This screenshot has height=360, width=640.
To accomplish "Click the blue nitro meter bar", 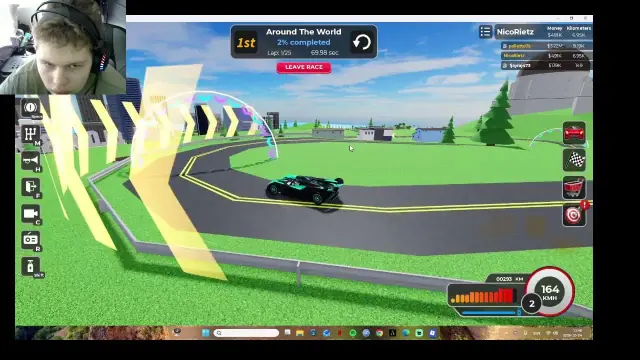I will [490, 313].
